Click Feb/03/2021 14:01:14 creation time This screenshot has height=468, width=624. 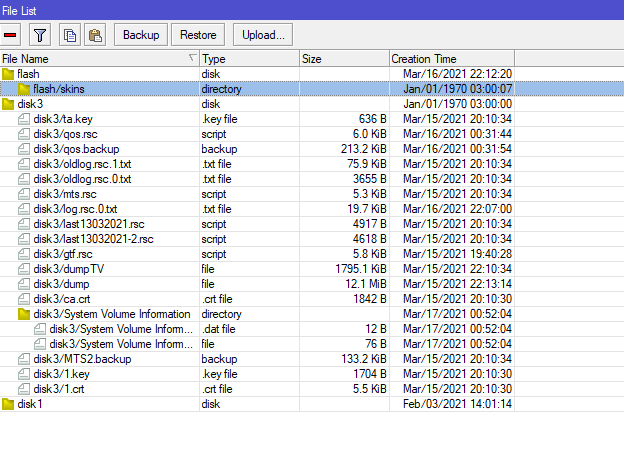tap(457, 404)
